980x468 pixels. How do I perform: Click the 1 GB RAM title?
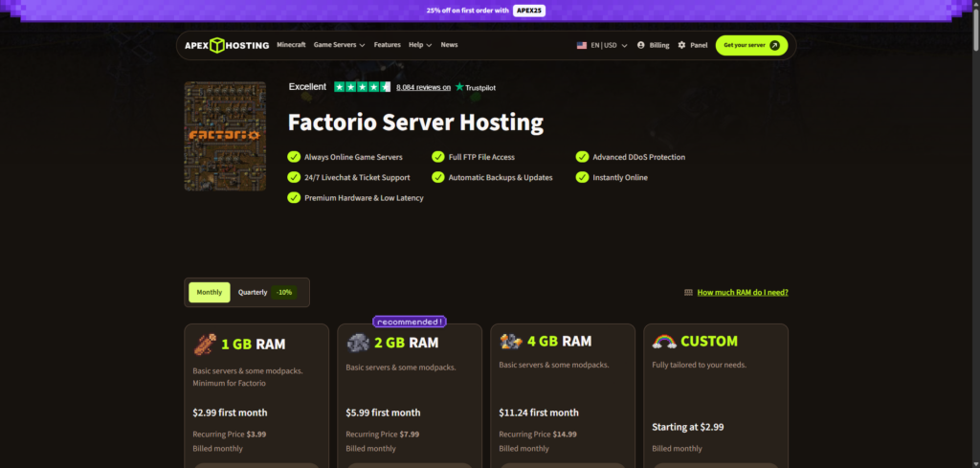pos(253,345)
